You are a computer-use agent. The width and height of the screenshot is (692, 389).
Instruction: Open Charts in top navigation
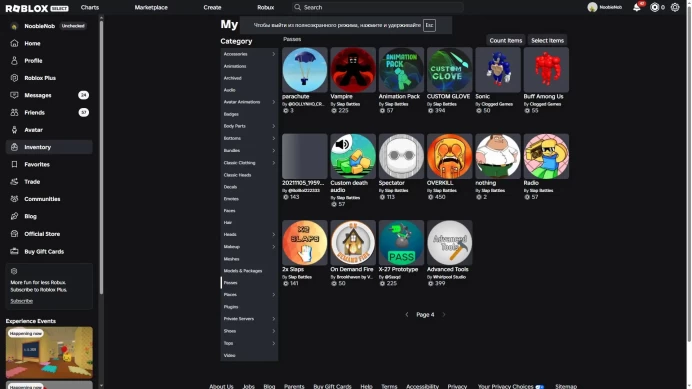[90, 8]
